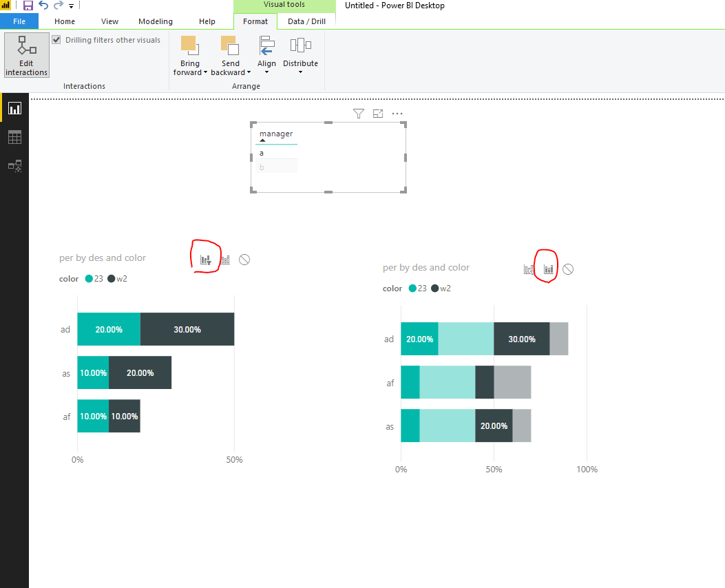
Task: Click the ad axis label in left chart
Action: click(x=65, y=330)
